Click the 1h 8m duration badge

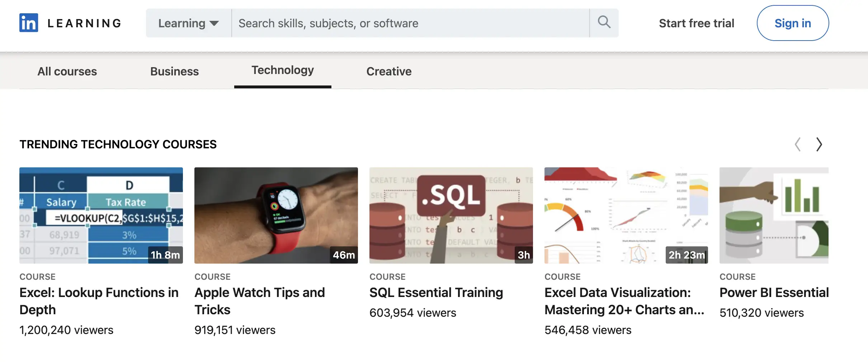(165, 255)
